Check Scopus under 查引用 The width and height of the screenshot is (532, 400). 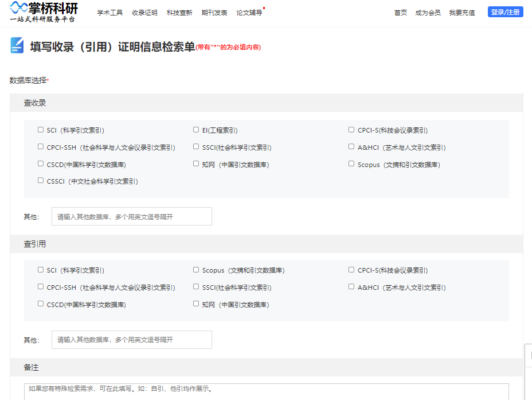pos(195,270)
